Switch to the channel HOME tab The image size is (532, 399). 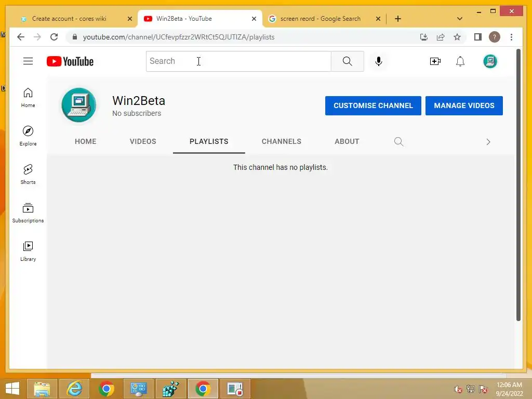pyautogui.click(x=86, y=141)
